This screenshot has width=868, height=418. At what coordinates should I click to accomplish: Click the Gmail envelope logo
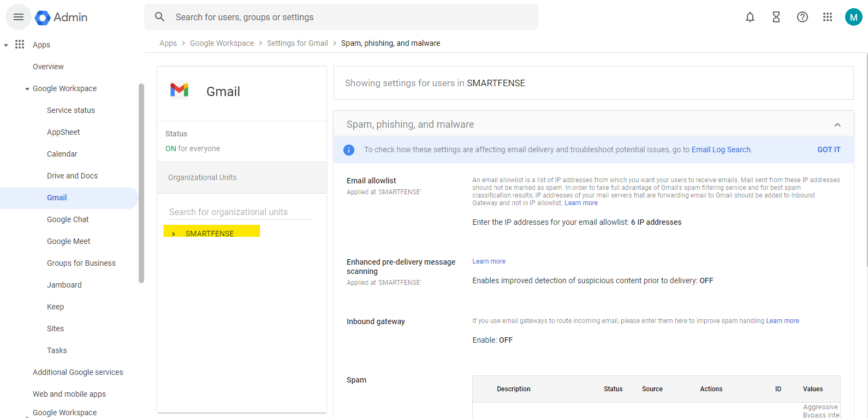(179, 89)
